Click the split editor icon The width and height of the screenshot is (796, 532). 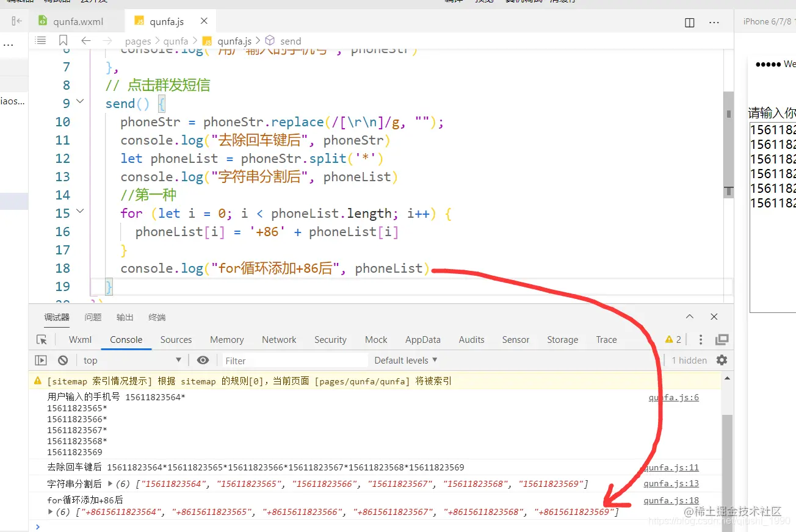[690, 22]
